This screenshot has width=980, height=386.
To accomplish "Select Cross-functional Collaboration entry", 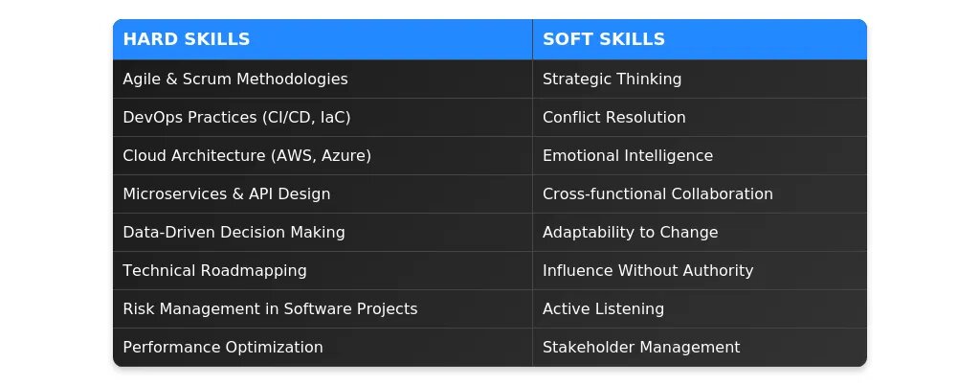I will pyautogui.click(x=700, y=193).
